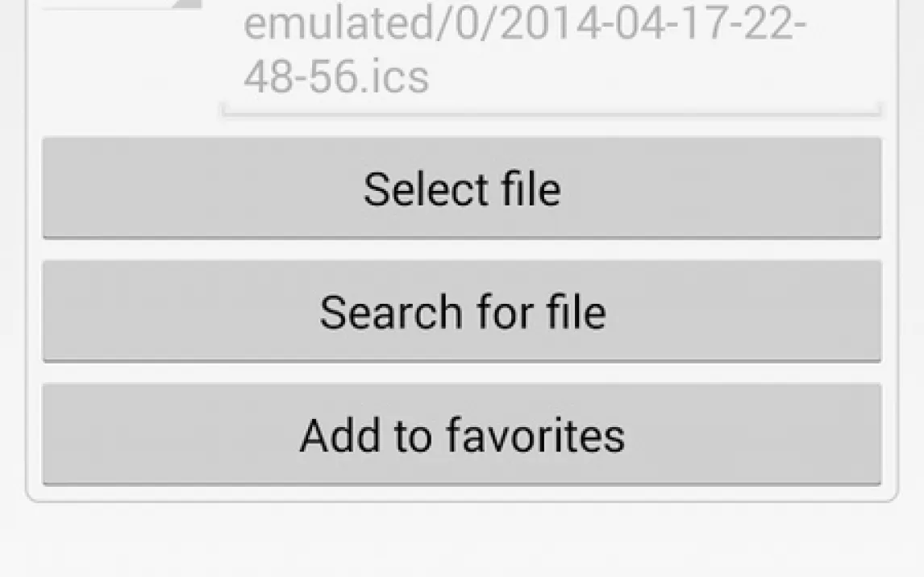Image resolution: width=924 pixels, height=577 pixels.
Task: Tap the Select file button
Action: click(x=462, y=189)
